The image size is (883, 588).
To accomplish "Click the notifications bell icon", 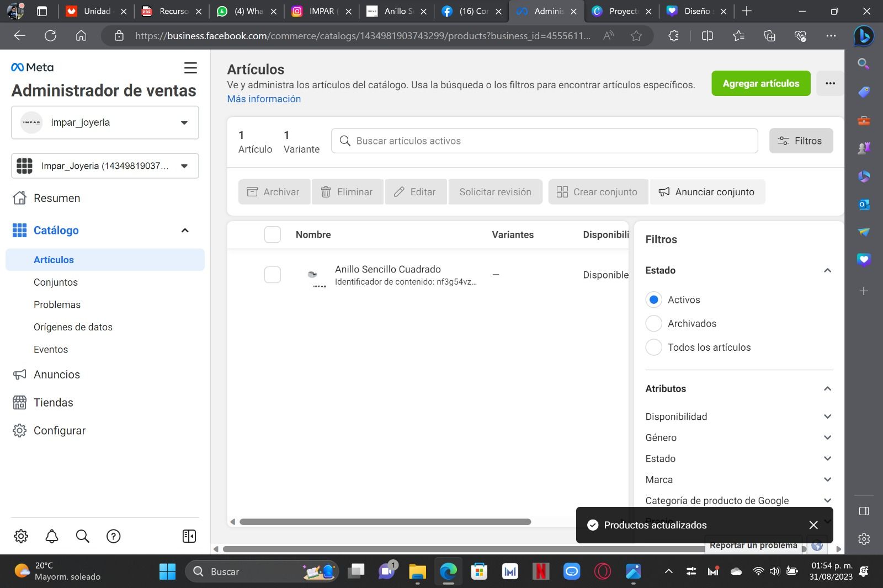I will click(52, 536).
